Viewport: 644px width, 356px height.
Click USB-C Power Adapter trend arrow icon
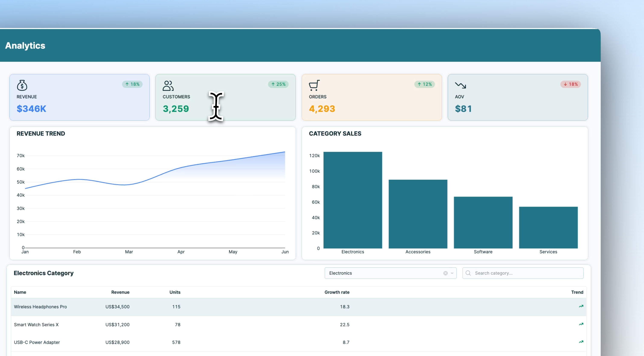pos(581,342)
